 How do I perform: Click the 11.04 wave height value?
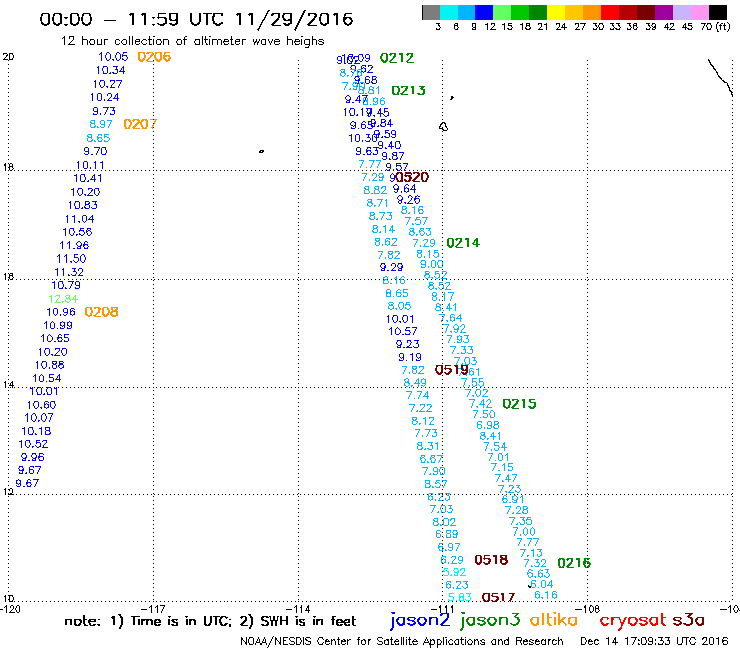point(79,219)
